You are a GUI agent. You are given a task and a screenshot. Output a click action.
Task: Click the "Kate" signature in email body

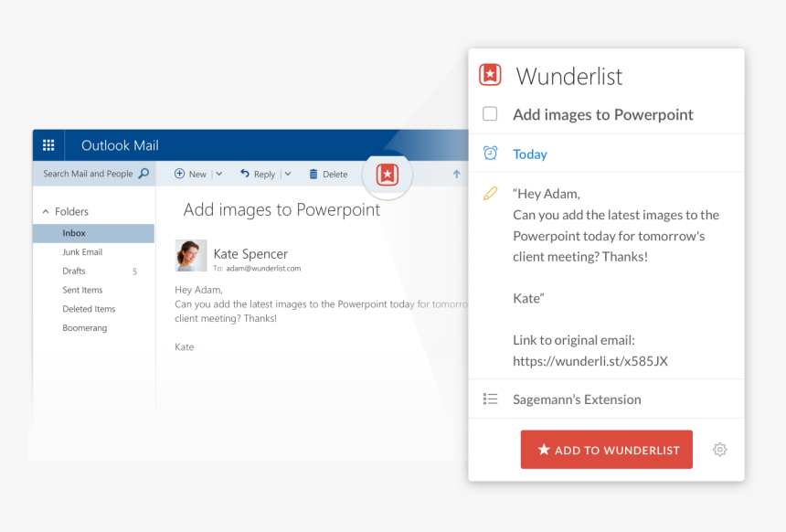tap(184, 347)
